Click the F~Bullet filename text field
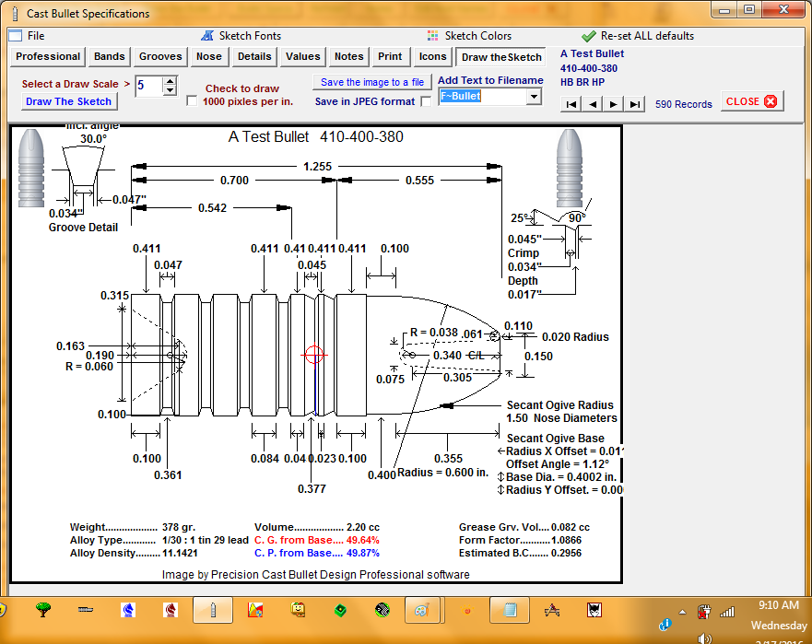 pos(483,97)
